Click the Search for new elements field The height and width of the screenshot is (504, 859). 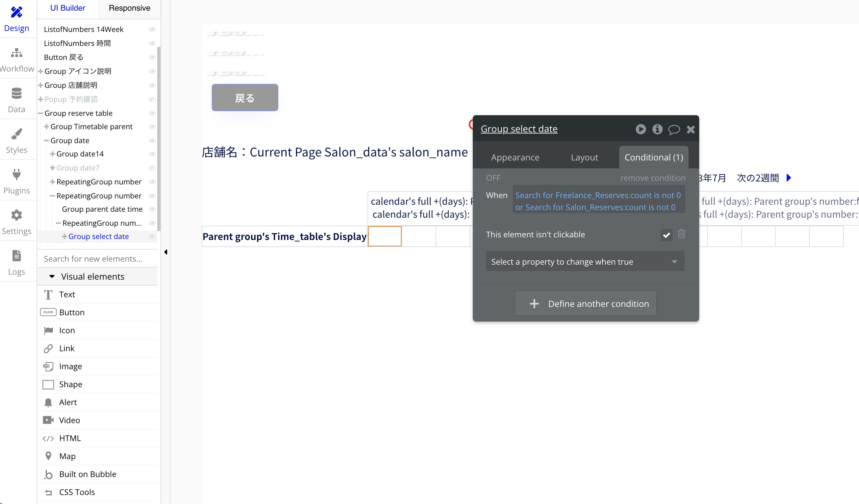pos(97,259)
